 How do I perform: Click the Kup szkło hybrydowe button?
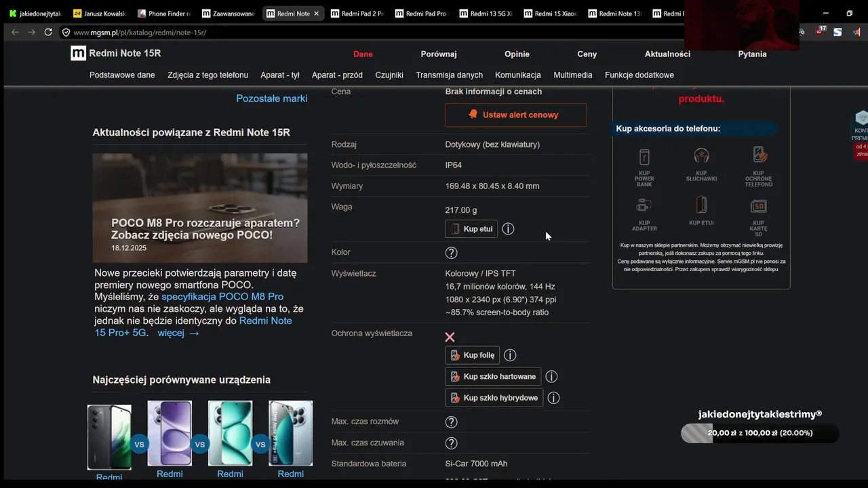(494, 398)
